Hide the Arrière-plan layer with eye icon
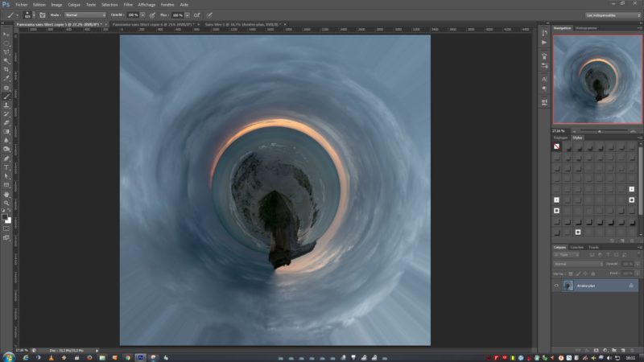 [556, 286]
